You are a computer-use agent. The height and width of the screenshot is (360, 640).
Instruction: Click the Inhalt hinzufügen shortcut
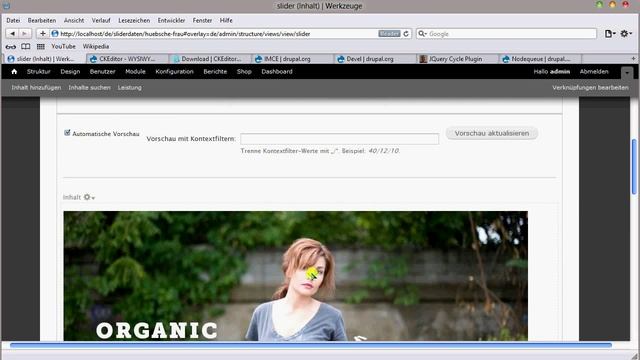click(36, 87)
